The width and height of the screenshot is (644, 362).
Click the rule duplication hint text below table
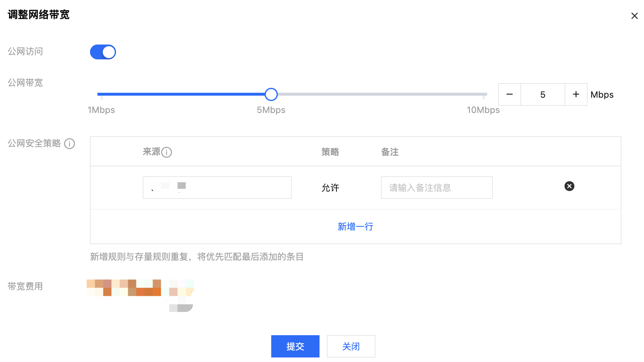click(x=197, y=256)
